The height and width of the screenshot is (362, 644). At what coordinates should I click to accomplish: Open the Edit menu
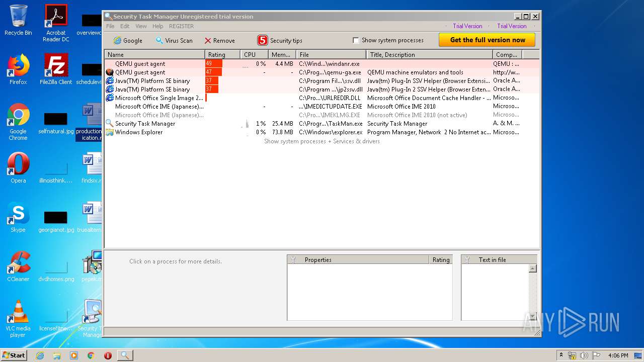[125, 26]
